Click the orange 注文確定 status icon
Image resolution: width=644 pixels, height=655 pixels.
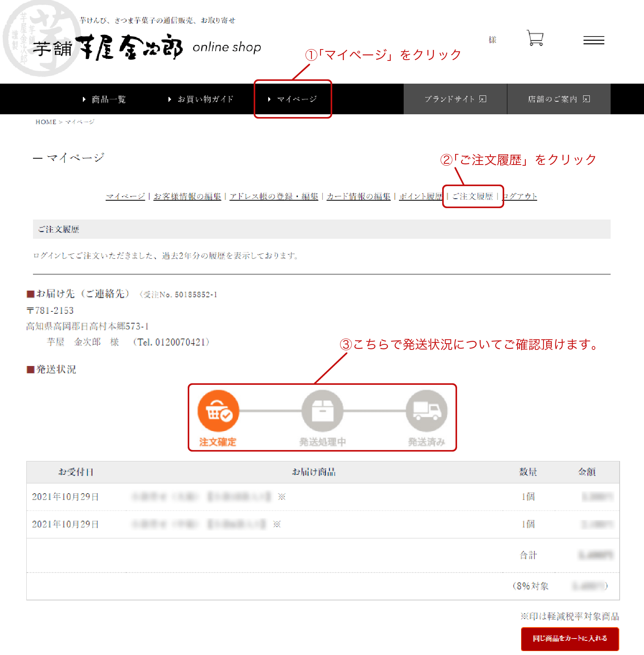coord(218,411)
